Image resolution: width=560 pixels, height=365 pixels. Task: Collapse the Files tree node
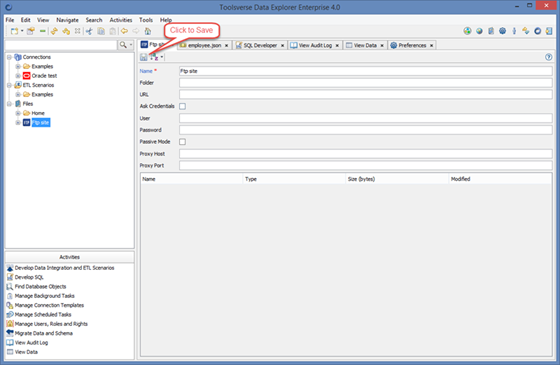pos(9,104)
